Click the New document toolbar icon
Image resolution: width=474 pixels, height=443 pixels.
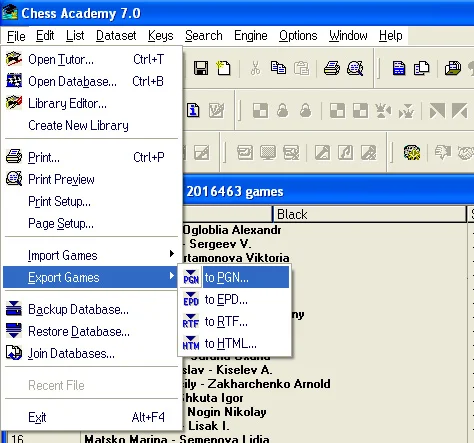[223, 68]
